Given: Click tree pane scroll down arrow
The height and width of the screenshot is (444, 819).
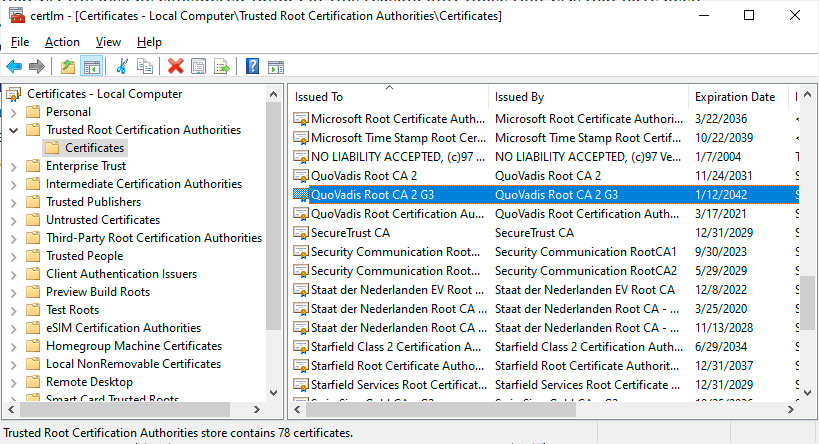Looking at the screenshot, I should [x=273, y=393].
